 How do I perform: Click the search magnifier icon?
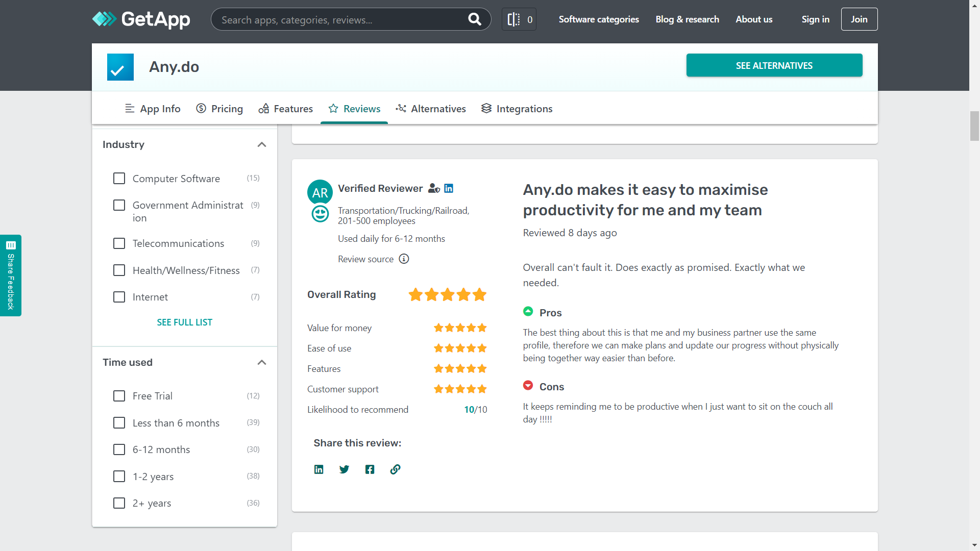tap(474, 19)
